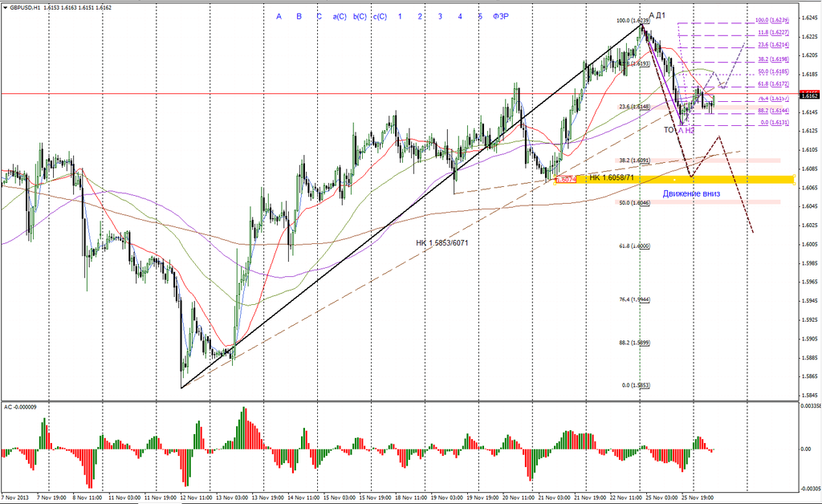
Task: Select black Fibonacci level 50.0 (1.6046)
Action: (634, 203)
